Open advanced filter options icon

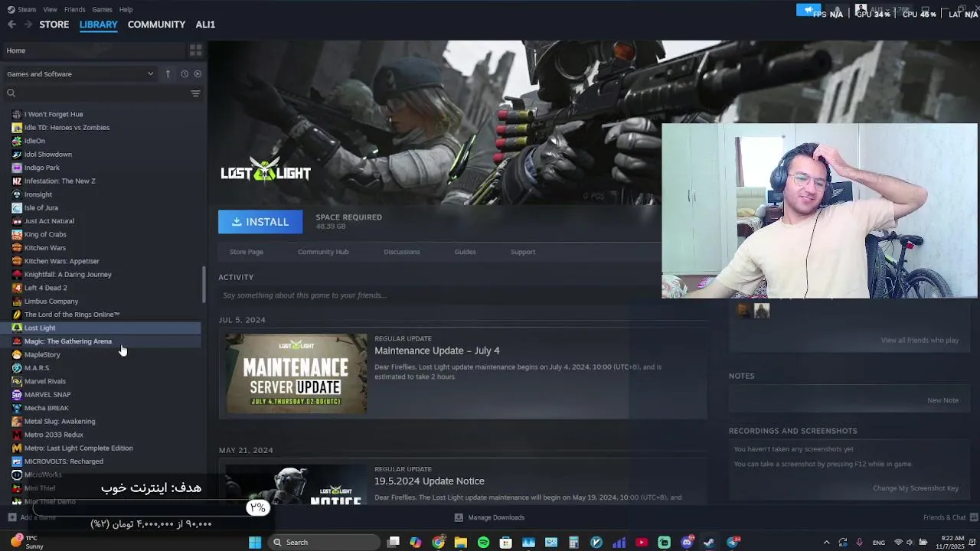(196, 93)
